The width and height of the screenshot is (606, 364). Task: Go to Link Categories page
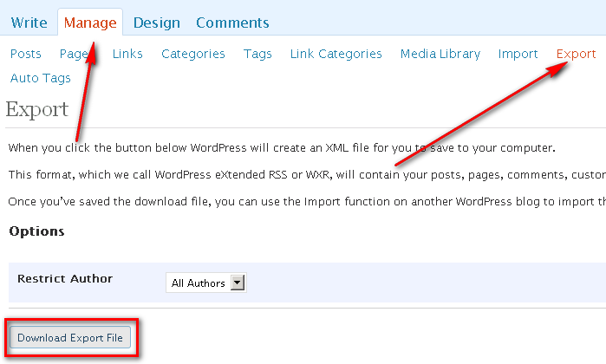(336, 54)
